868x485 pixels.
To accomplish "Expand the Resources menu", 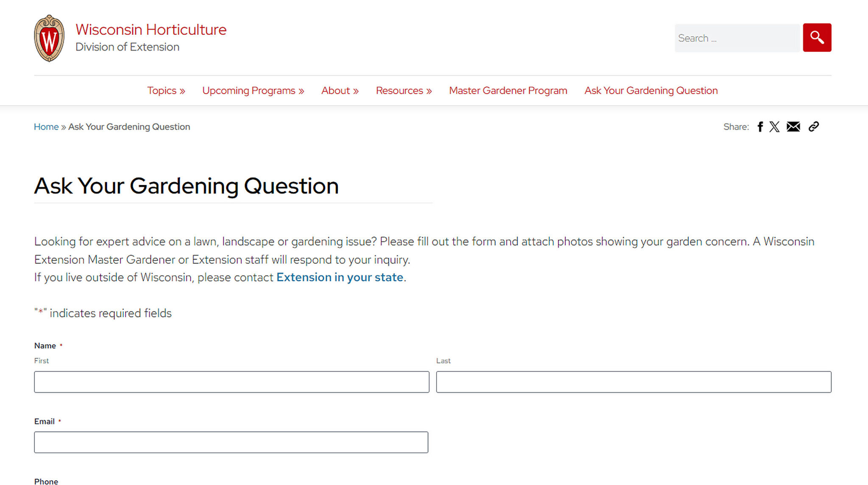I will [x=404, y=91].
